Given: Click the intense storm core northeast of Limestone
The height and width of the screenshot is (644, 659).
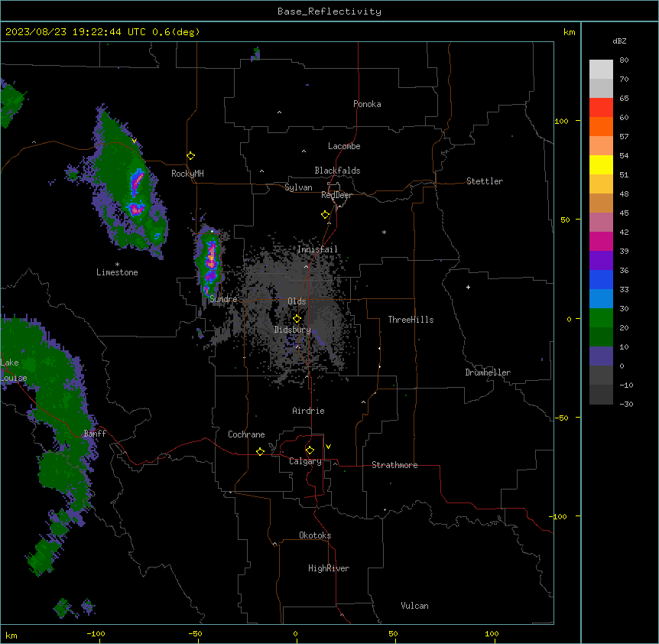Looking at the screenshot, I should (x=136, y=208).
